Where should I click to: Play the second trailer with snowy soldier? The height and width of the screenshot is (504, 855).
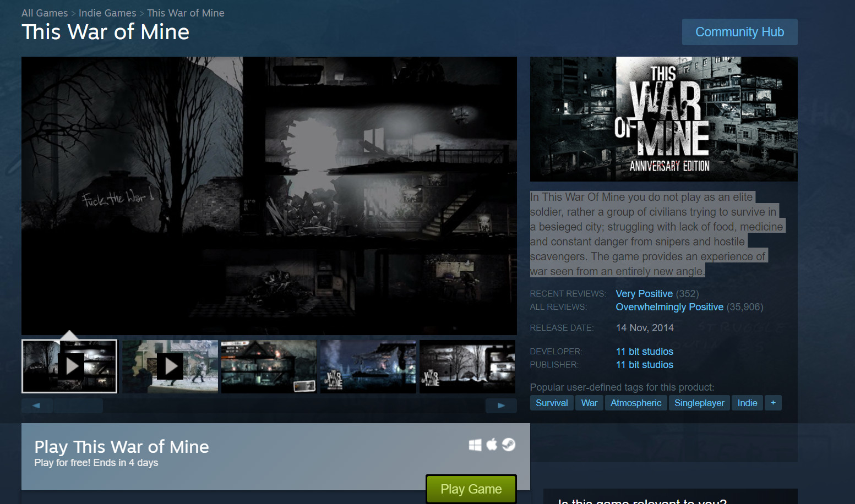click(x=170, y=366)
